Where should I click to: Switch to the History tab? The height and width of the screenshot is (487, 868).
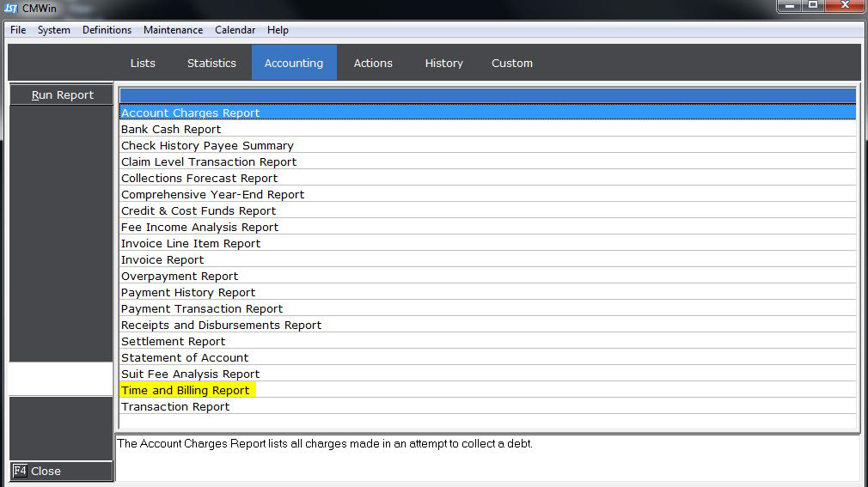pyautogui.click(x=443, y=63)
